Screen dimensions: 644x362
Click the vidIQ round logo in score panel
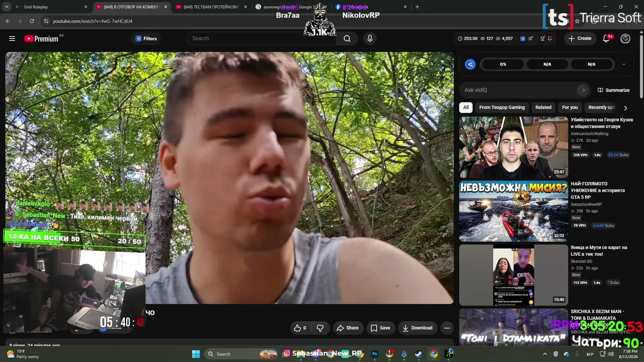pyautogui.click(x=470, y=64)
